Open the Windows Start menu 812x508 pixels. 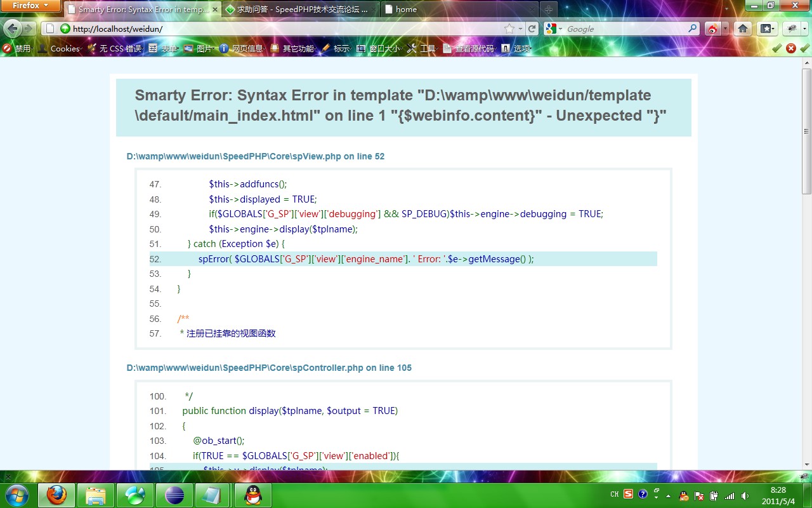(16, 495)
